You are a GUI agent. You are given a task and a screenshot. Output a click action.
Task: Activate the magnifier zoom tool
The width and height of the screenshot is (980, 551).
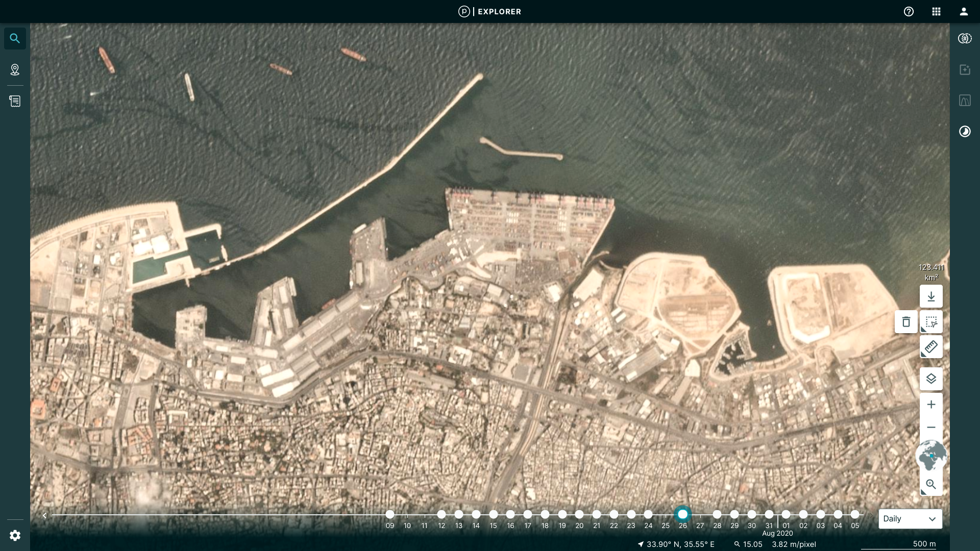coord(932,484)
